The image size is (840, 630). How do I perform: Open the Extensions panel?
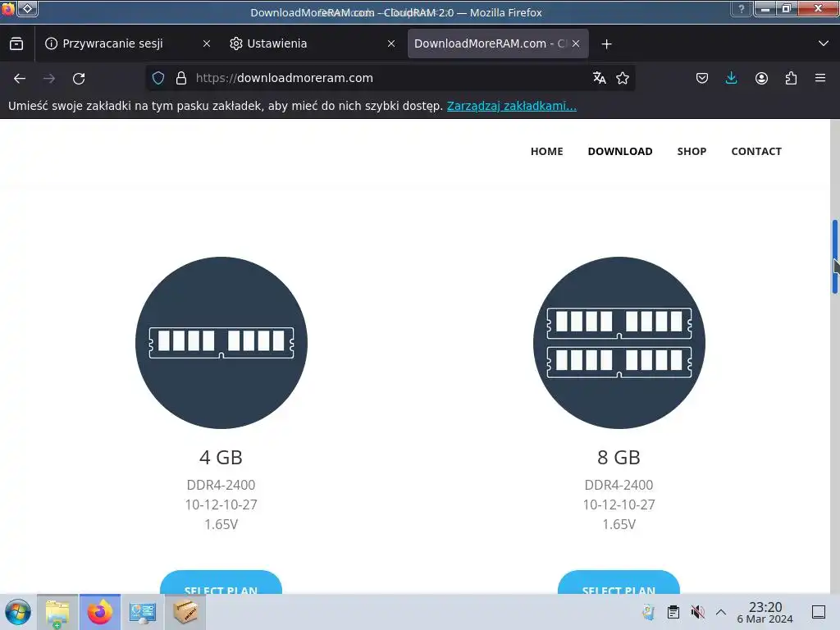point(791,78)
